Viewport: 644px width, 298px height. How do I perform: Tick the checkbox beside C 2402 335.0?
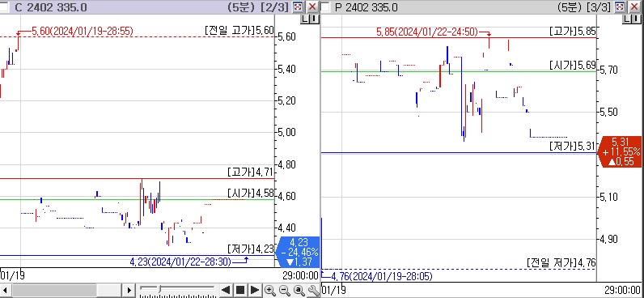[x=5, y=6]
